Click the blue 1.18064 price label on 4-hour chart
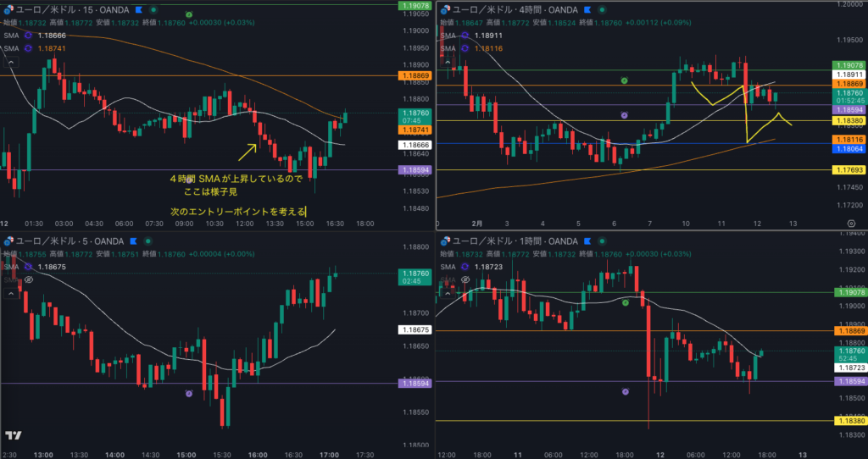Screen dimensions: 868x459 click(849, 148)
